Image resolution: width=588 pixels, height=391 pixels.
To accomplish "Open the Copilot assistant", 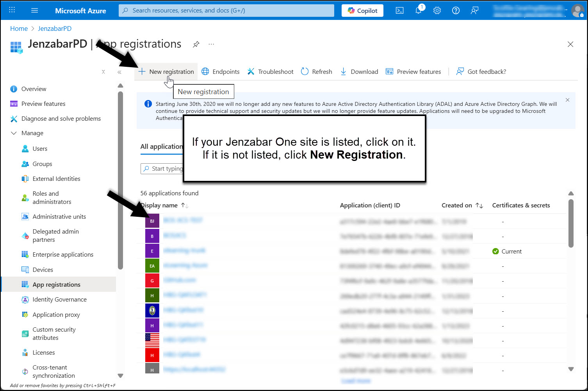I will point(362,10).
